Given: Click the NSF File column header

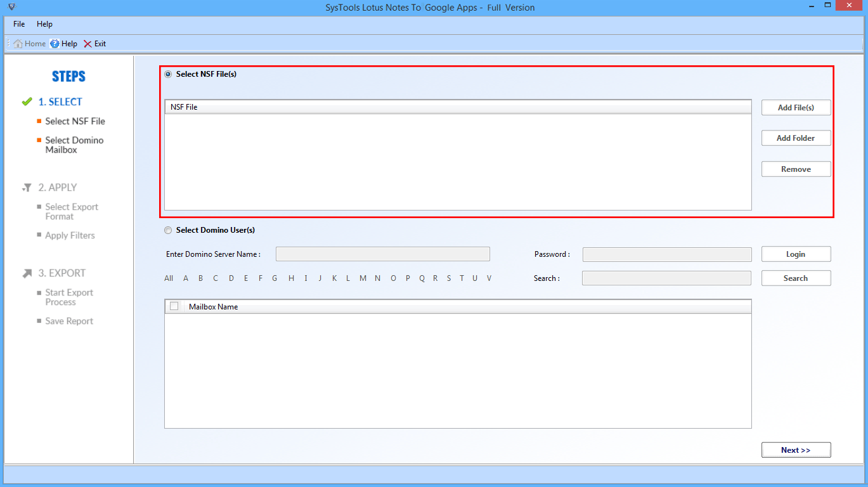Looking at the screenshot, I should pyautogui.click(x=458, y=107).
